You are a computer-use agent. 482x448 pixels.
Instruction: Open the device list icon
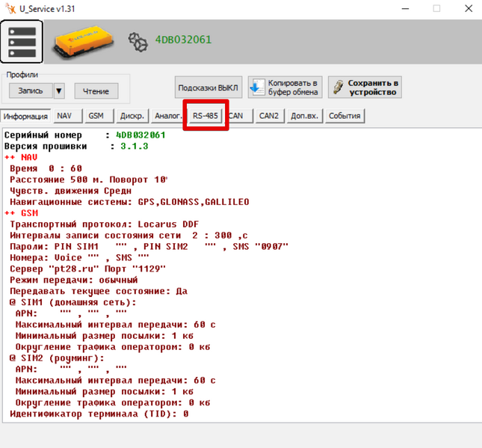click(x=22, y=42)
